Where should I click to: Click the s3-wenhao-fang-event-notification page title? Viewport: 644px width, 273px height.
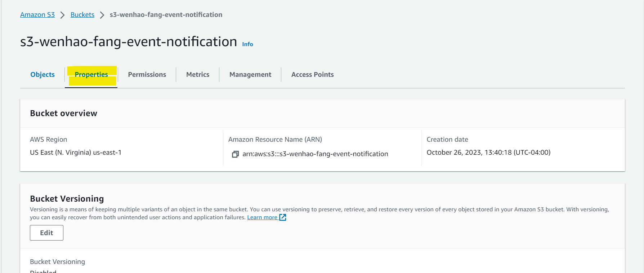[x=129, y=42]
